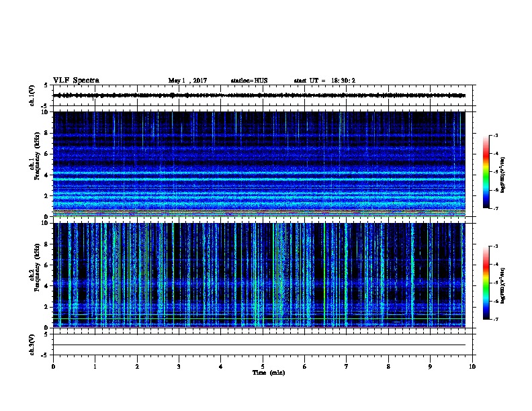Click the ch.2 colorbar PSD unit label
This screenshot has height=411, width=532.
(502, 285)
